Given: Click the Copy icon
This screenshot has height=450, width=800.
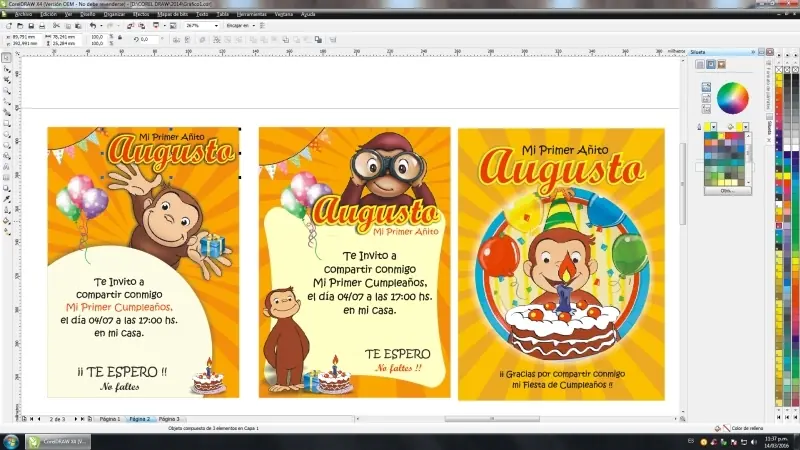Looking at the screenshot, I should (x=67, y=26).
